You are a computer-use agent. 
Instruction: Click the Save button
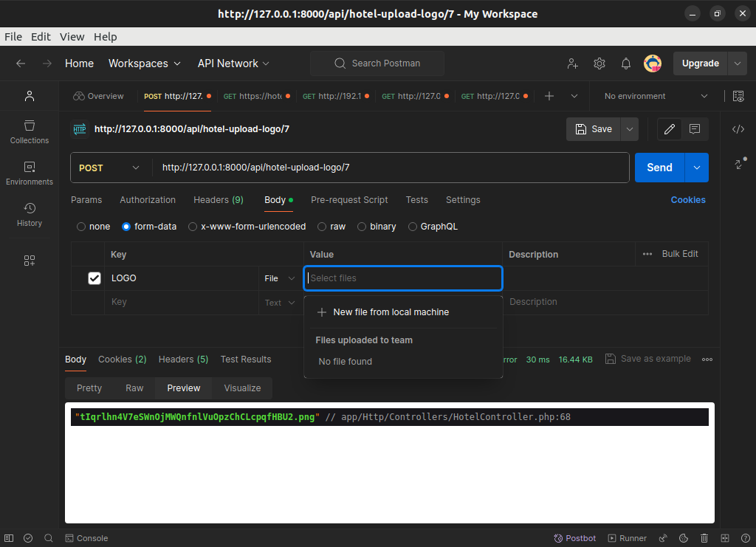[593, 129]
